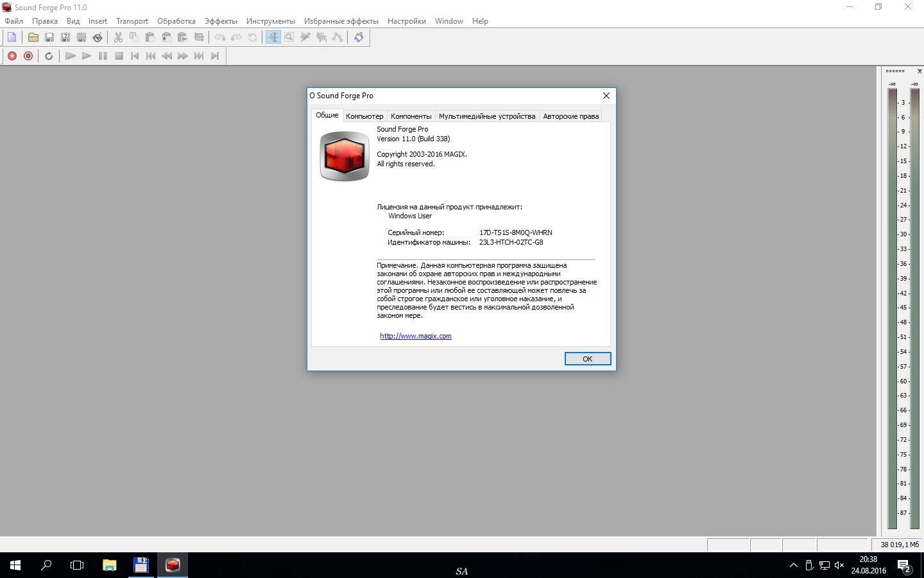The height and width of the screenshot is (578, 924).
Task: Select the Event Tool icon
Action: pyautogui.click(x=321, y=37)
